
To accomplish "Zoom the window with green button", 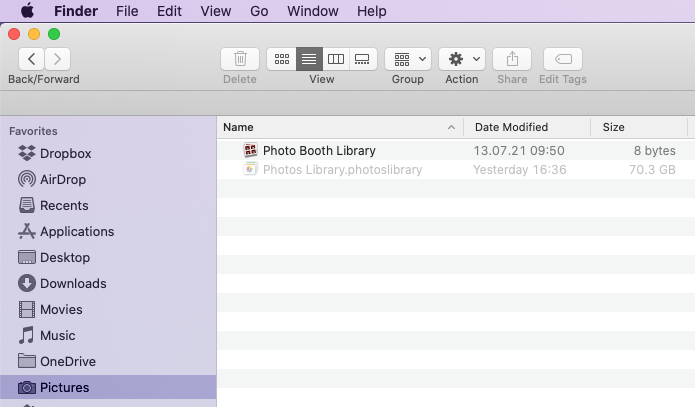I will point(54,34).
